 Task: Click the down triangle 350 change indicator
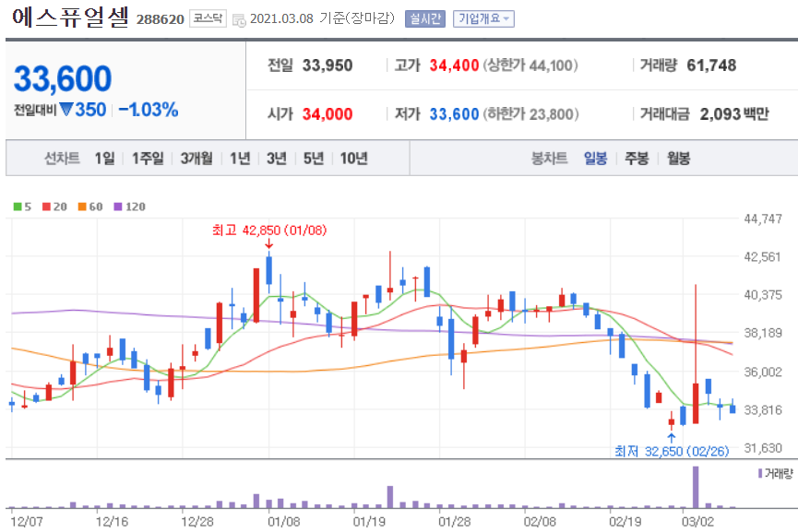click(x=83, y=110)
